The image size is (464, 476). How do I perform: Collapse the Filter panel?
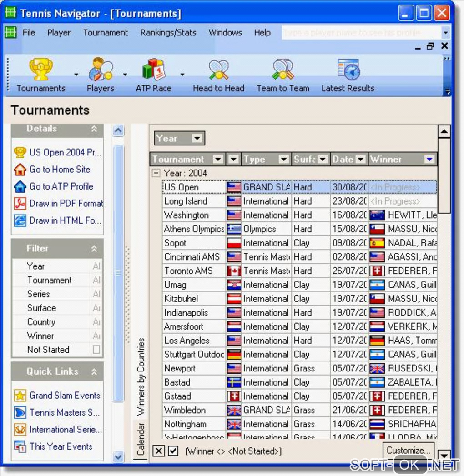94,249
